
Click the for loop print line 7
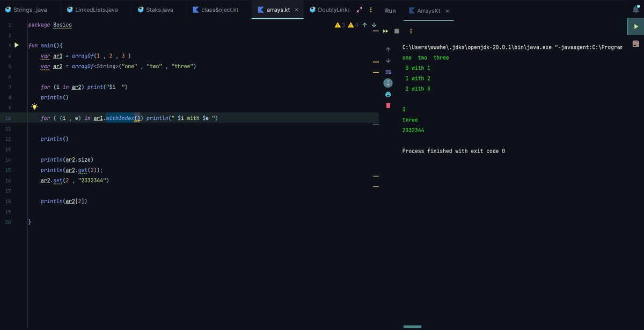84,87
